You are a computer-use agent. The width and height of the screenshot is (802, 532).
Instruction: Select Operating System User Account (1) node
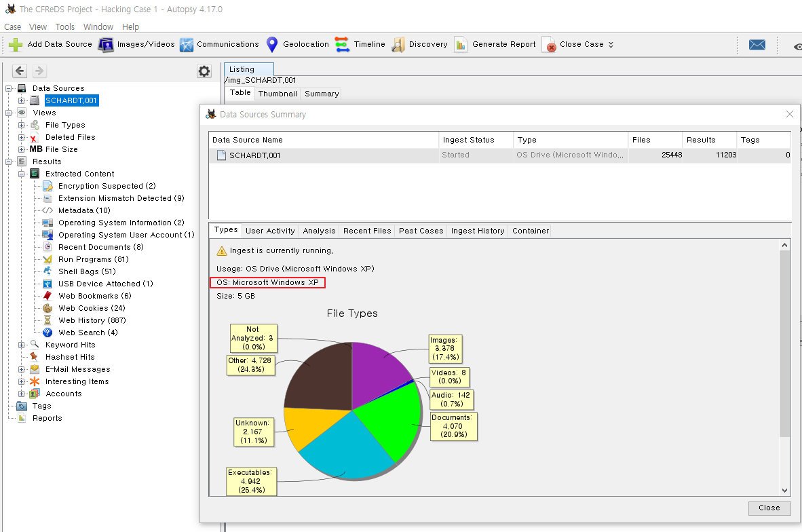pyautogui.click(x=126, y=235)
